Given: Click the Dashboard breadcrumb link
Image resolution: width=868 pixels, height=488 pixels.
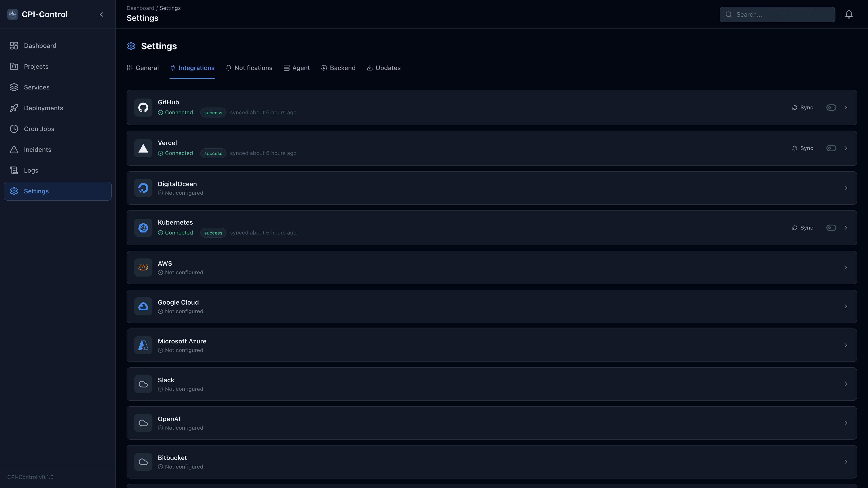Looking at the screenshot, I should 140,8.
